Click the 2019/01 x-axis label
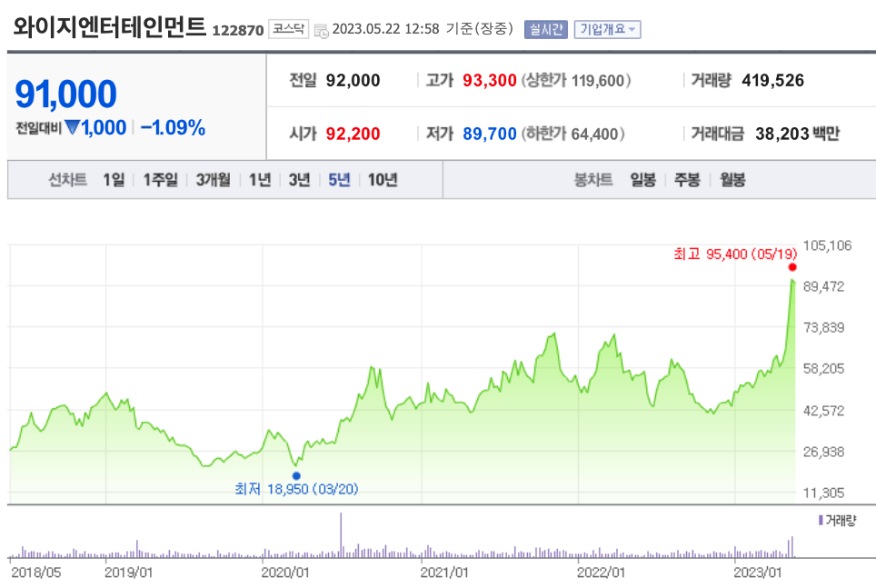This screenshot has height=588, width=876. pos(129,573)
